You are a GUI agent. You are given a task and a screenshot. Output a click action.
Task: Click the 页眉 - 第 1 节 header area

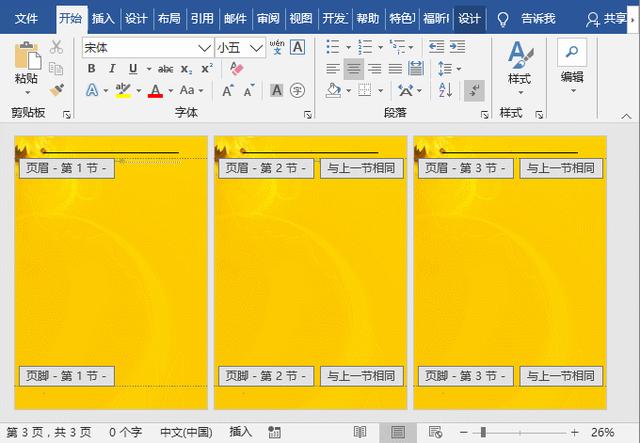(x=66, y=168)
